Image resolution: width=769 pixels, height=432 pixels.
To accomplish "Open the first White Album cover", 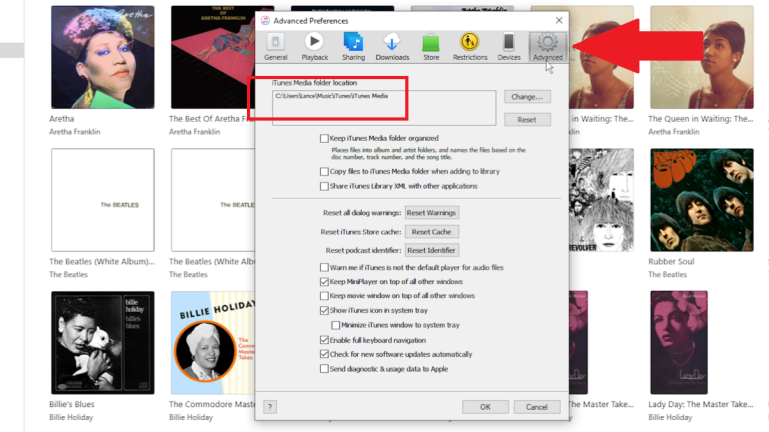I will coord(103,200).
